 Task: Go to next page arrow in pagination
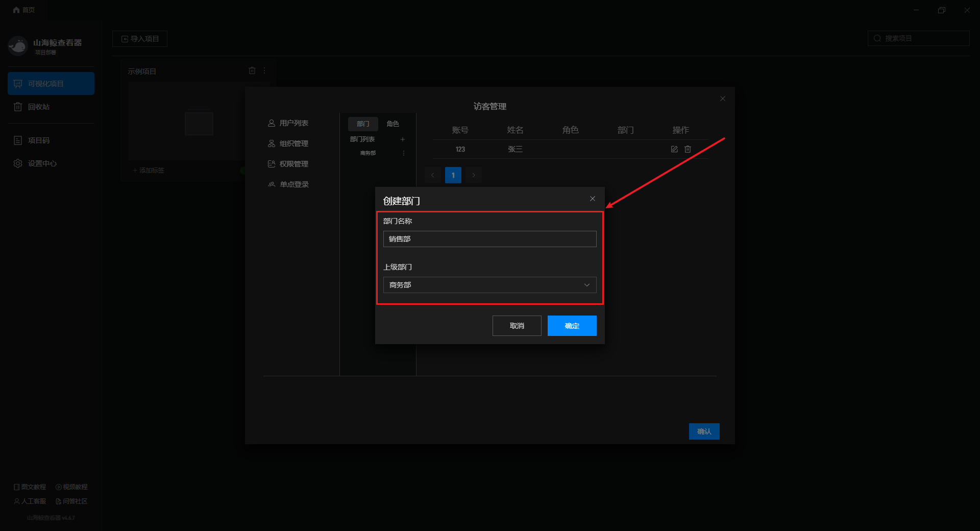point(474,175)
